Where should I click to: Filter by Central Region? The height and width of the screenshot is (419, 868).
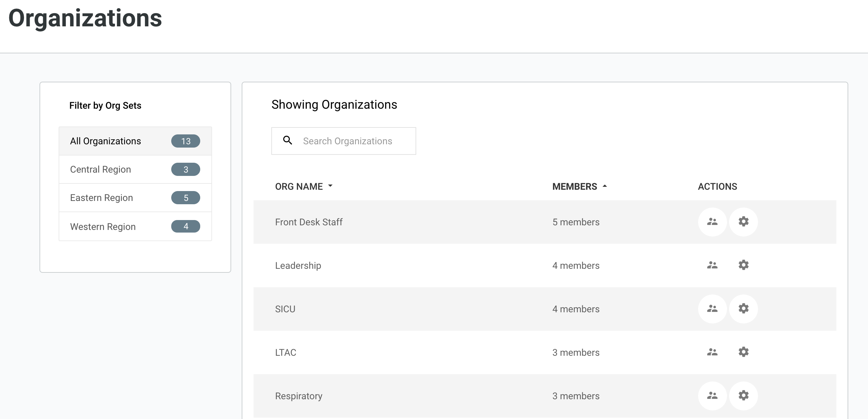[135, 169]
